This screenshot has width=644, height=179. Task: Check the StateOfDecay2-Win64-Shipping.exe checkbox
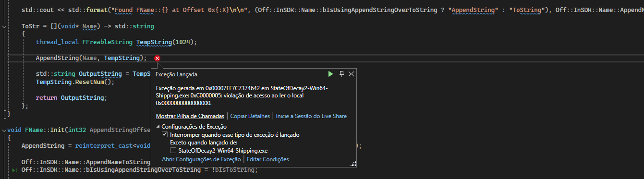(x=173, y=150)
